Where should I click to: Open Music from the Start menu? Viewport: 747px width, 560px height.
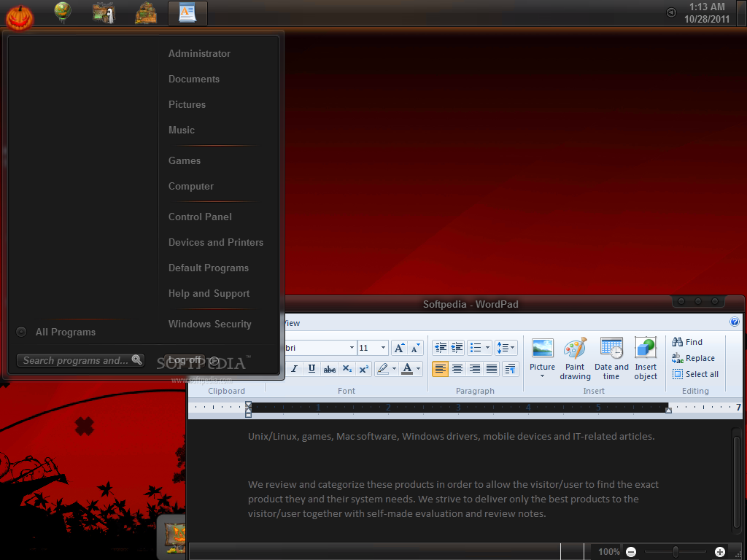pyautogui.click(x=181, y=130)
